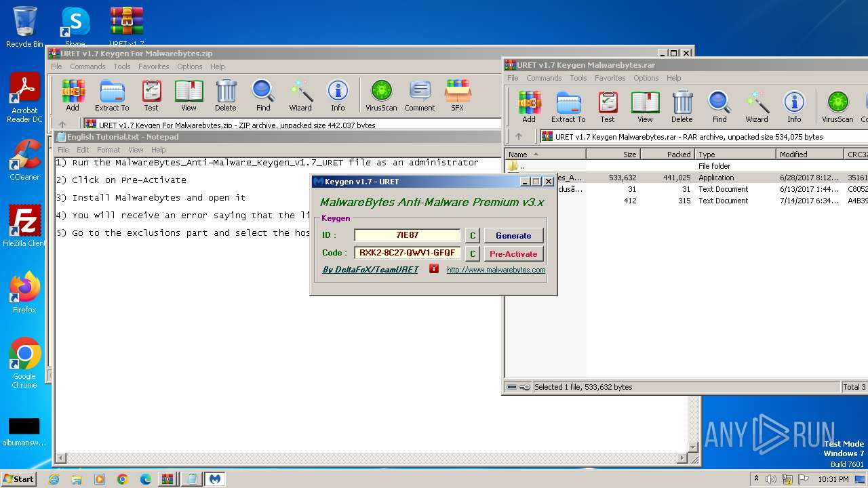
Task: Open Commands menu in the zip WinRAR window
Action: coord(87,66)
